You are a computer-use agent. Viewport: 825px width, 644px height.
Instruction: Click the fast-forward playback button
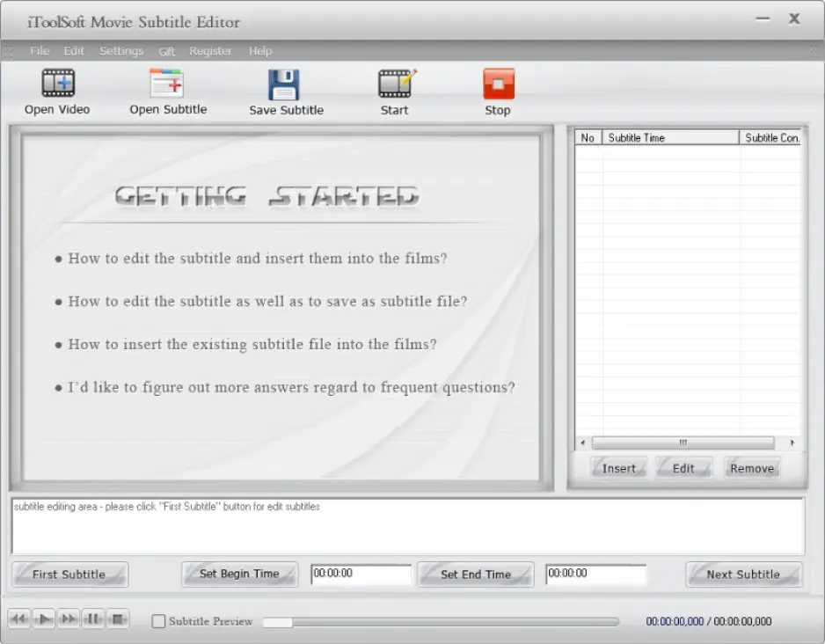pos(69,618)
